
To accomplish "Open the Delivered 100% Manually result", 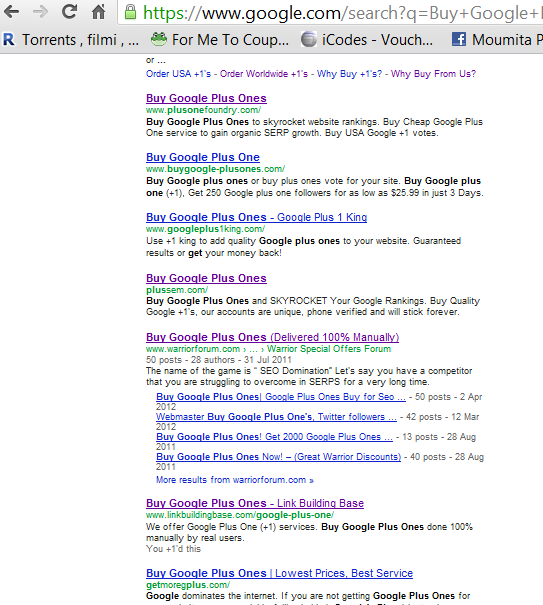I will [x=272, y=337].
